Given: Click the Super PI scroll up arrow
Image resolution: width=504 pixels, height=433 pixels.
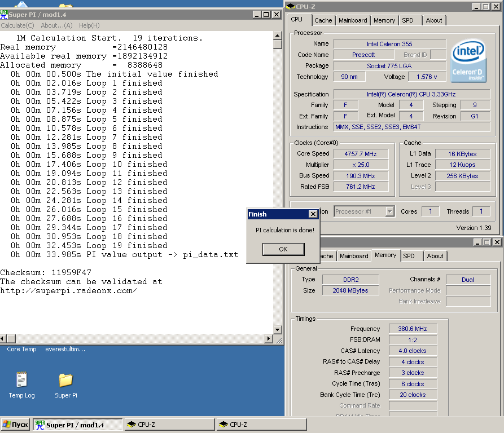Looking at the screenshot, I should 277,36.
